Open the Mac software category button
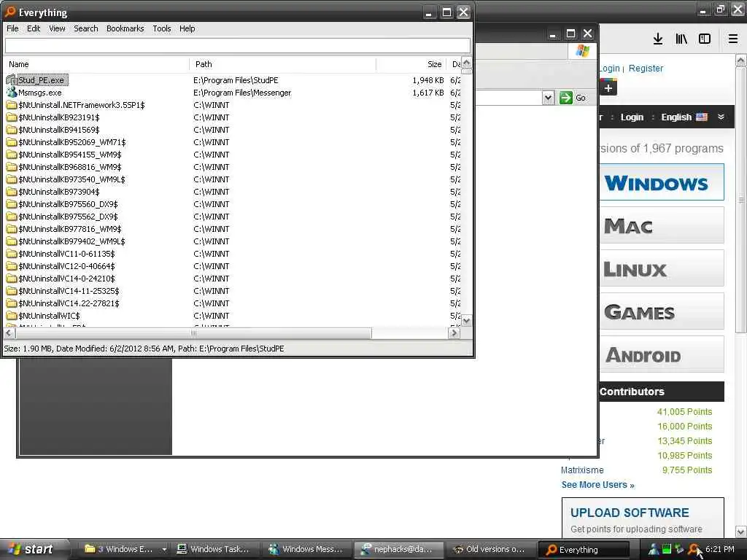Viewport: 747px width, 560px height. click(x=662, y=225)
